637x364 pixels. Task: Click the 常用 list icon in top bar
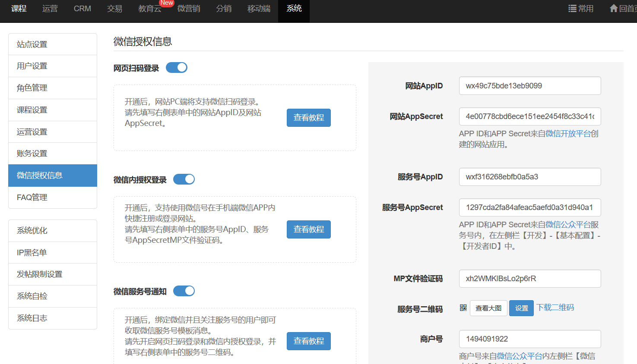(572, 9)
